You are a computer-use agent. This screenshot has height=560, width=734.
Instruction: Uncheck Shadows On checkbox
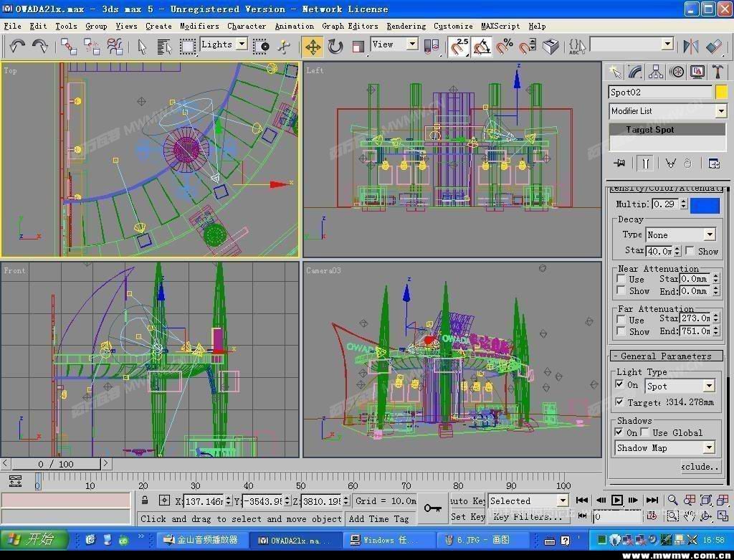pos(619,432)
